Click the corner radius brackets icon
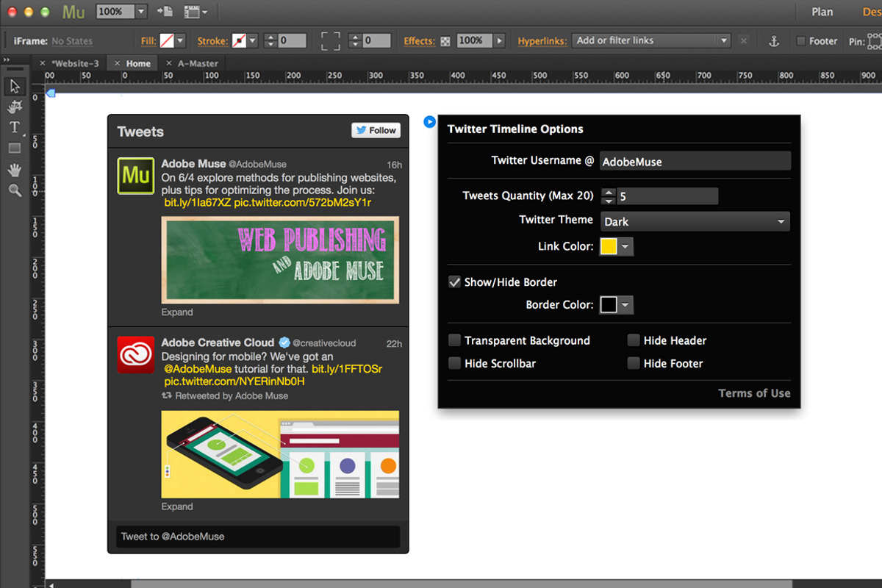 (331, 41)
